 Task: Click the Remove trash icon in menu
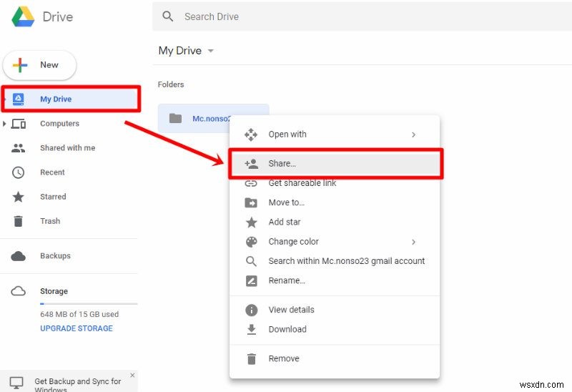[252, 359]
